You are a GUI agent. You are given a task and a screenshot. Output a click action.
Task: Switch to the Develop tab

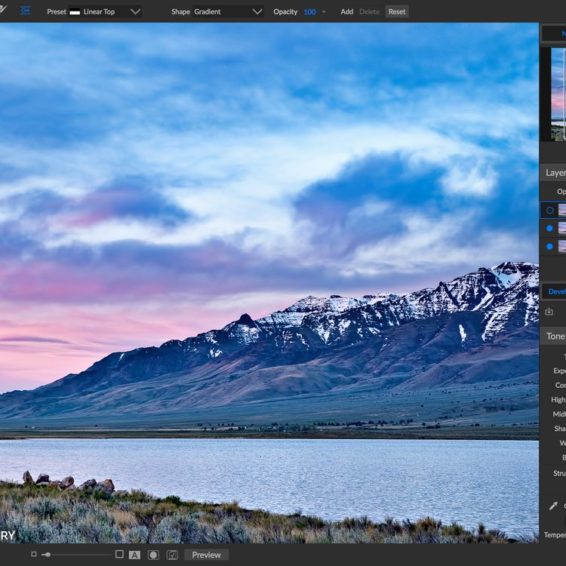tap(554, 292)
